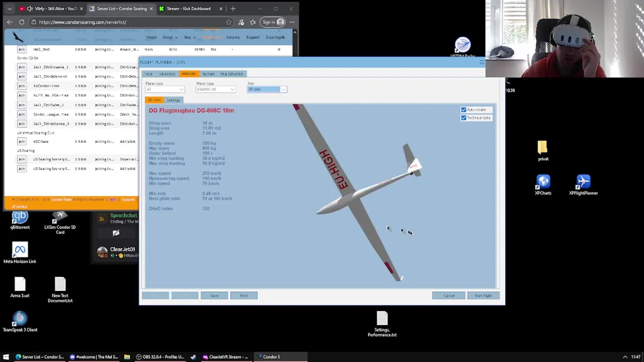The height and width of the screenshot is (362, 644).
Task: Click the Save button in Flight Planner
Action: click(x=214, y=296)
